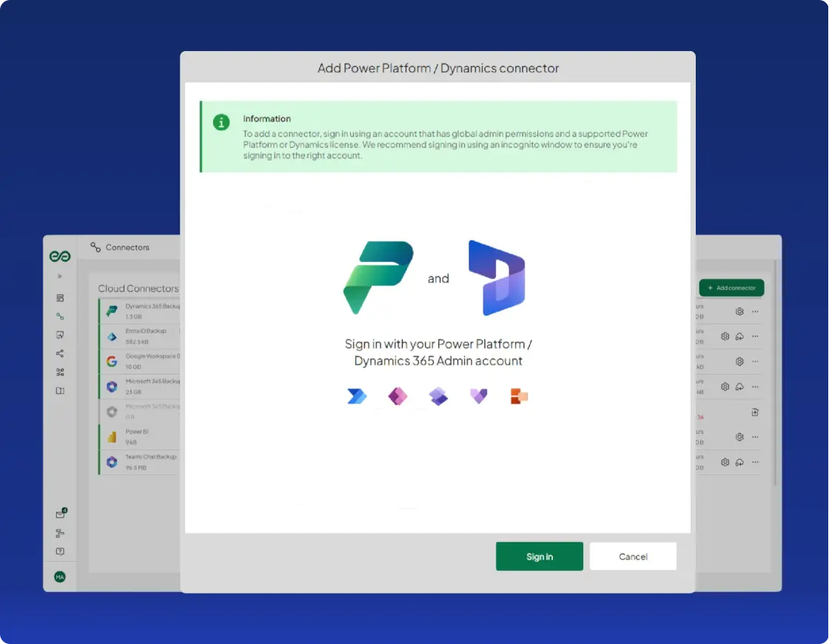Cancel the Add connector dialog
829x644 pixels.
point(633,556)
